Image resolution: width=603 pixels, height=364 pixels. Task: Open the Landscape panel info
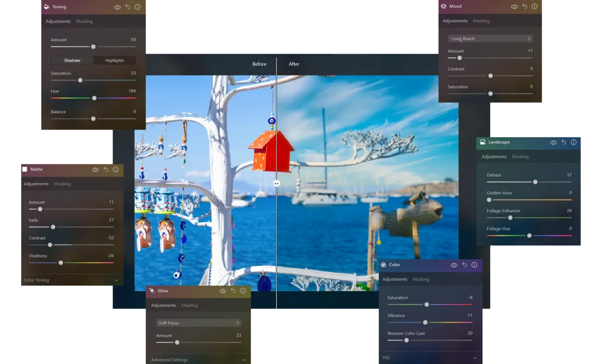pos(573,142)
